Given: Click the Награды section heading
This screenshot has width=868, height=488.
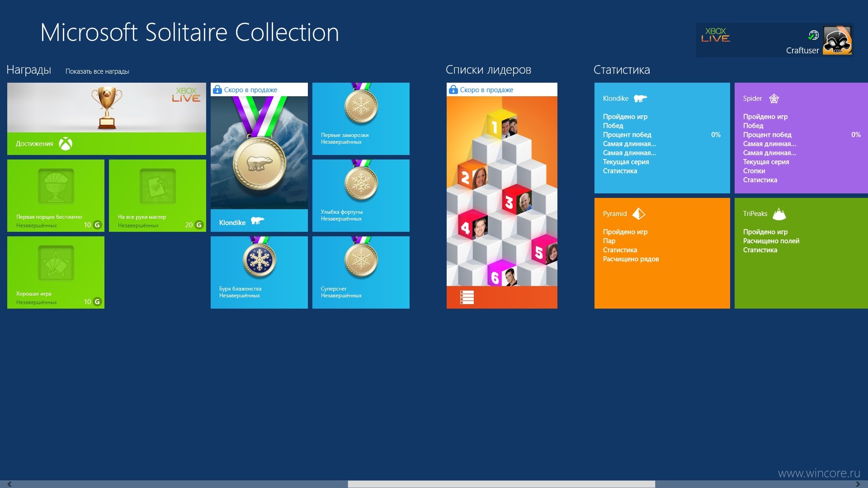Looking at the screenshot, I should pos(28,70).
